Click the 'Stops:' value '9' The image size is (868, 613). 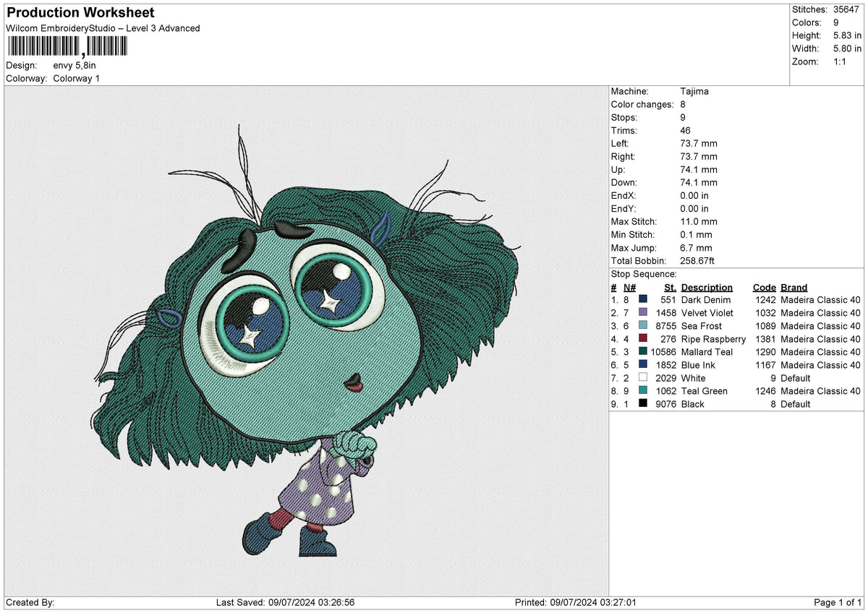pyautogui.click(x=684, y=118)
